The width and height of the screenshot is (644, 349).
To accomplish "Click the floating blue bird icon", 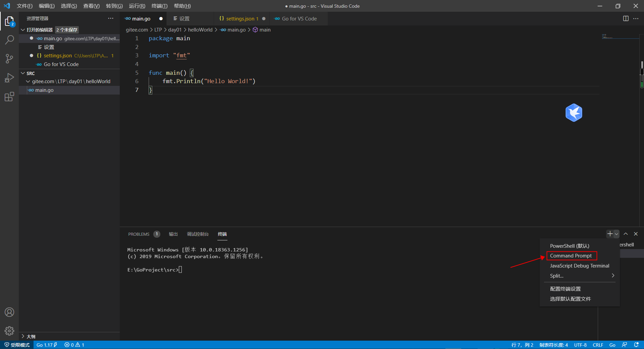I will 574,113.
